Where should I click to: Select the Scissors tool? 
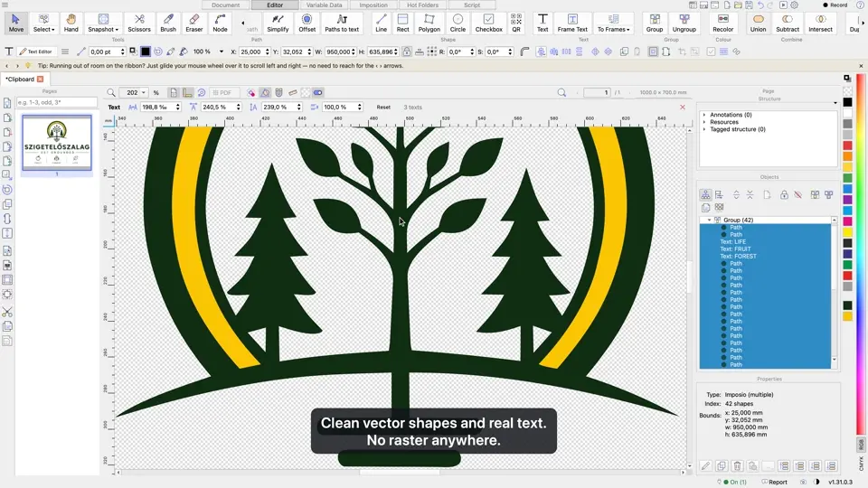pos(139,23)
